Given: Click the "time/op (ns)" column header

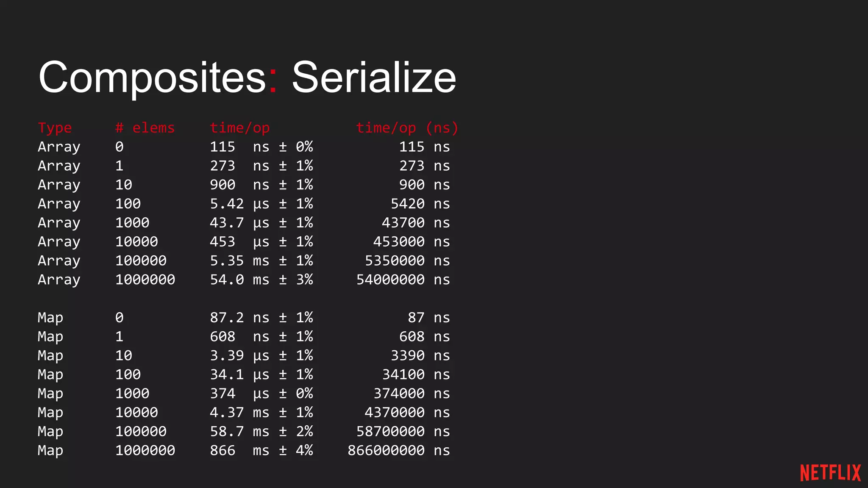Looking at the screenshot, I should tap(407, 128).
